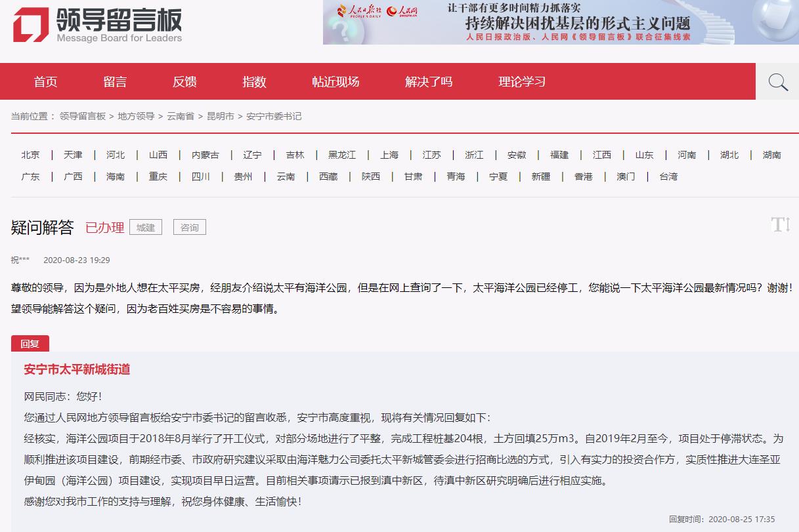Visit 帖近现场 from the navigation
This screenshot has height=532, width=799.
coord(336,81)
